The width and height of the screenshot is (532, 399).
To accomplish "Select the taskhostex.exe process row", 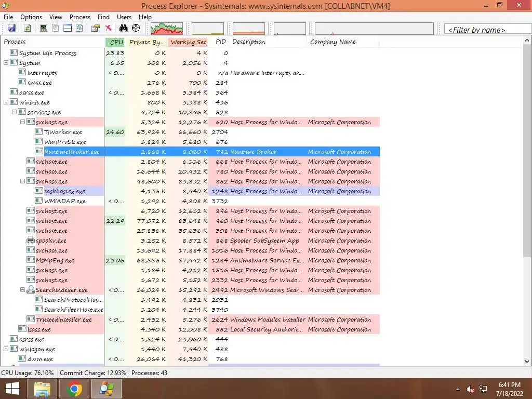I will pyautogui.click(x=190, y=191).
